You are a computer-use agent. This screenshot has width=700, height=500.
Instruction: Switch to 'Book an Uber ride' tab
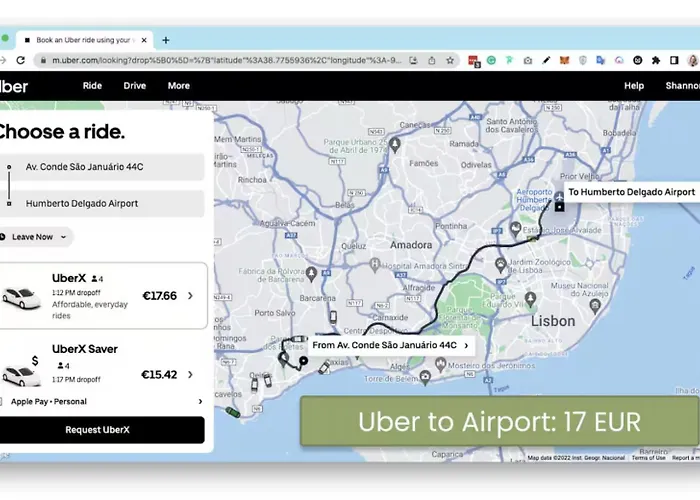[x=83, y=40]
